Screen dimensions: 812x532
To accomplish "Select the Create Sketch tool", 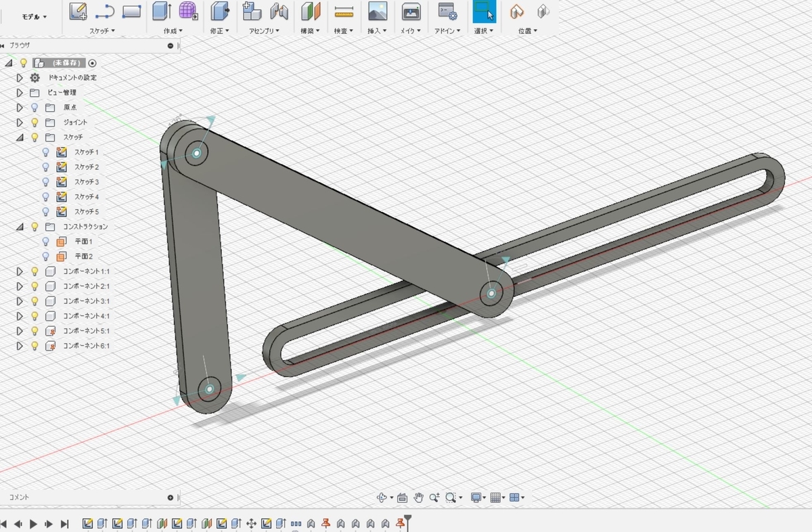I will [x=78, y=12].
